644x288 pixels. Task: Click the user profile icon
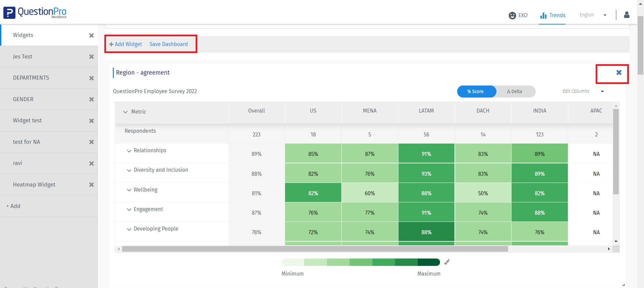tap(626, 15)
